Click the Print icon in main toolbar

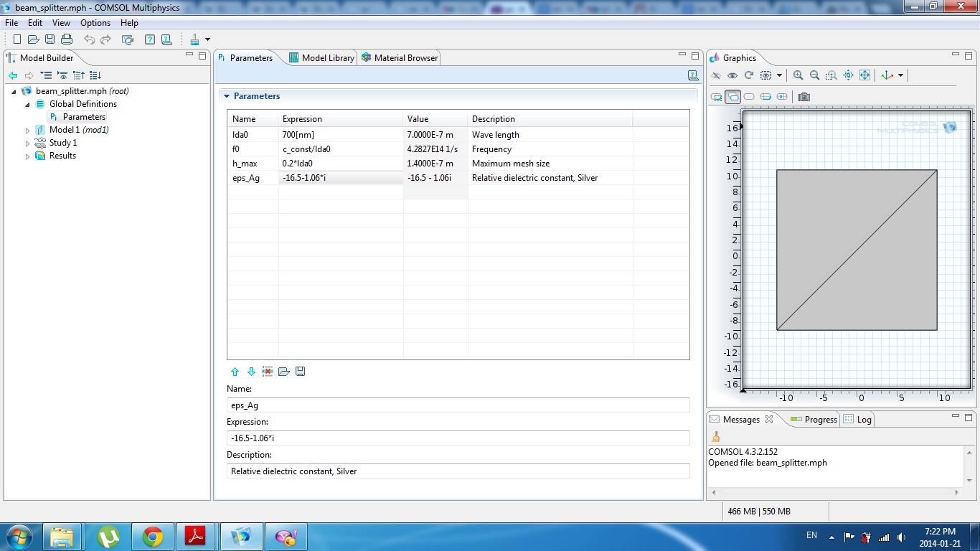point(67,39)
